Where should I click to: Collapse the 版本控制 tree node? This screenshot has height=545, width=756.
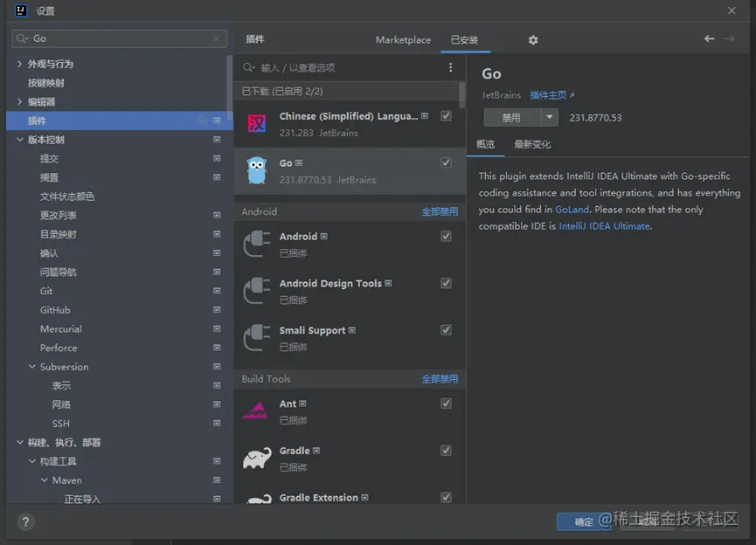(20, 140)
